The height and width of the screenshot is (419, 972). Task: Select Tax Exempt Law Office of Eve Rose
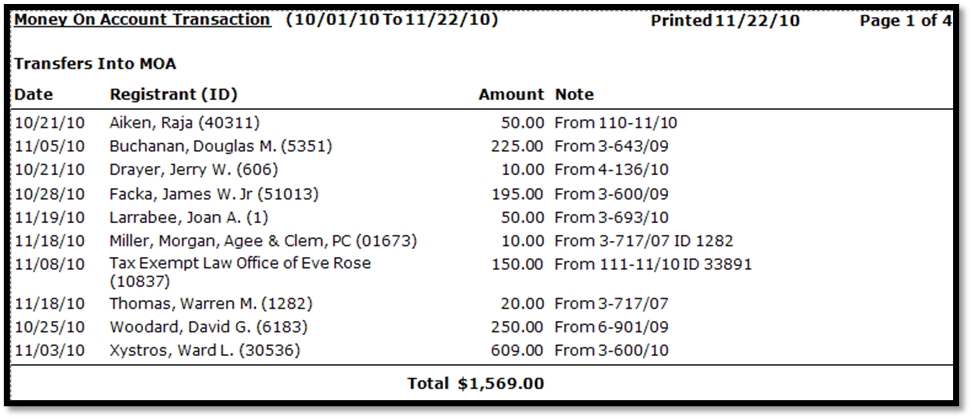tap(239, 263)
